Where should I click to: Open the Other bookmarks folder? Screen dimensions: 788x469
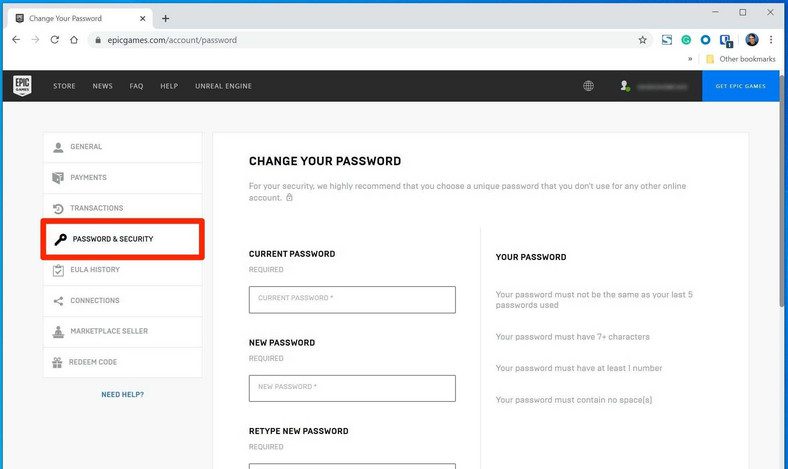(x=741, y=59)
